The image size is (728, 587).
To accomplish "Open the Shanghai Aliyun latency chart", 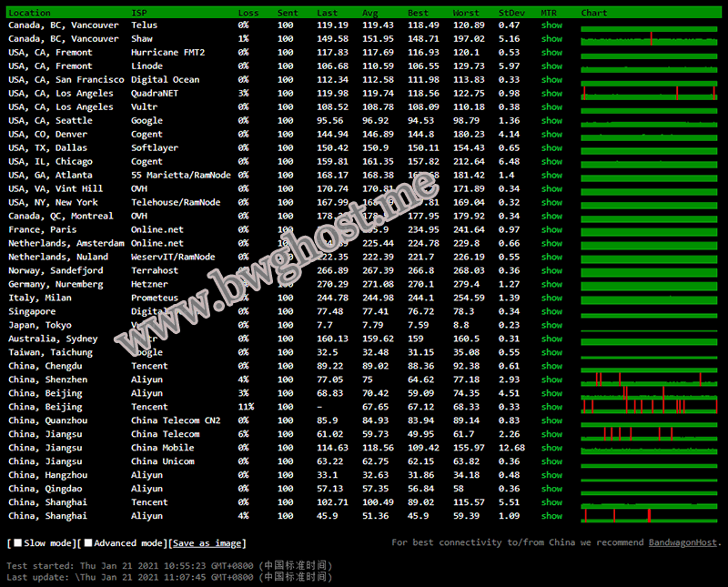I will coord(649,515).
